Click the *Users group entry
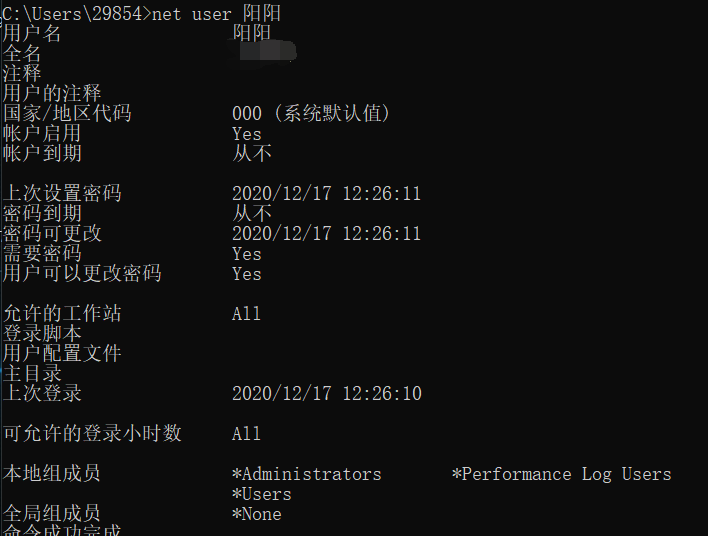The image size is (708, 536). tap(261, 494)
